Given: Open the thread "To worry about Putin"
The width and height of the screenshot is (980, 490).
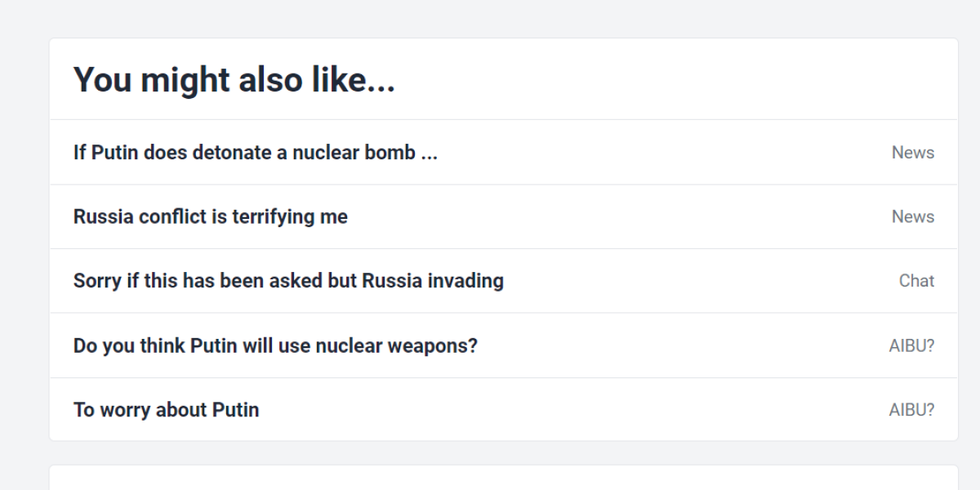Looking at the screenshot, I should 166,409.
